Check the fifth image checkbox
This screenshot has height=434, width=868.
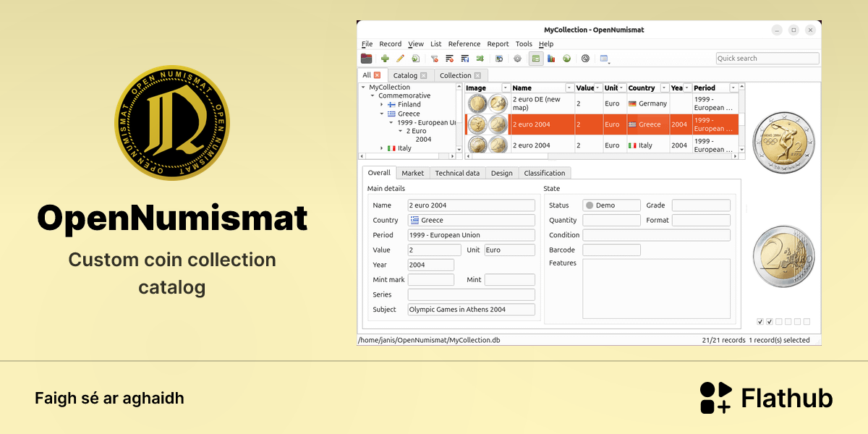pyautogui.click(x=797, y=322)
